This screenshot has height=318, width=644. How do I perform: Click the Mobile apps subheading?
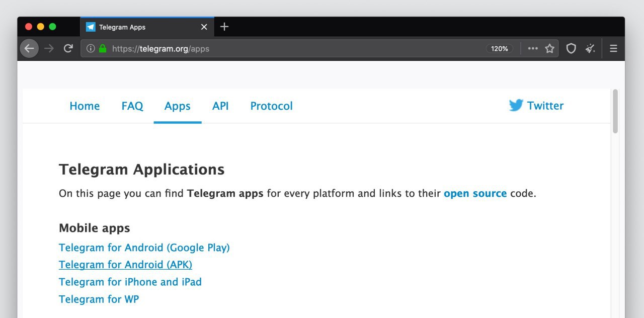click(x=95, y=228)
